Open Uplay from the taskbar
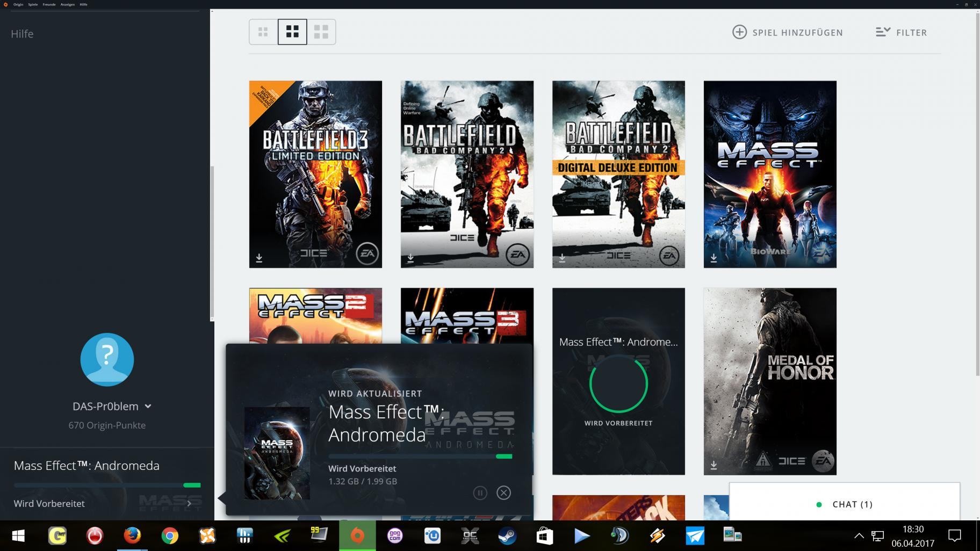This screenshot has height=551, width=980. pos(433,535)
